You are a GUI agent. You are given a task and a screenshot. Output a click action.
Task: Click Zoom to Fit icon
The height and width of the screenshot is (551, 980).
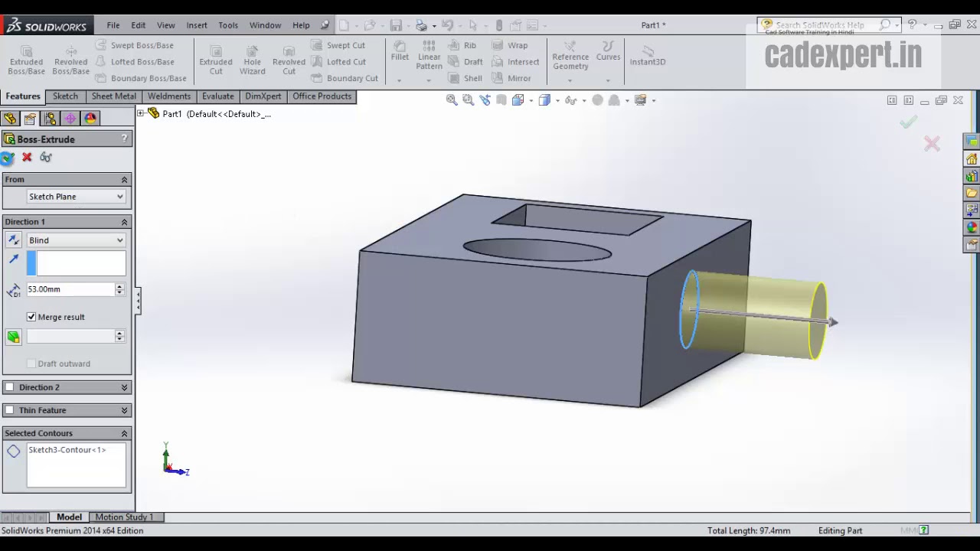(452, 100)
